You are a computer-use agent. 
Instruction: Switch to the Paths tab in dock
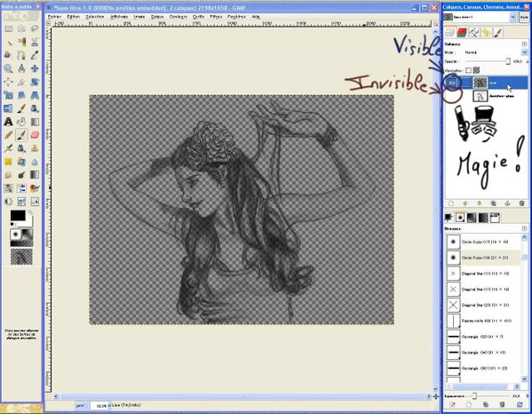pos(473,33)
